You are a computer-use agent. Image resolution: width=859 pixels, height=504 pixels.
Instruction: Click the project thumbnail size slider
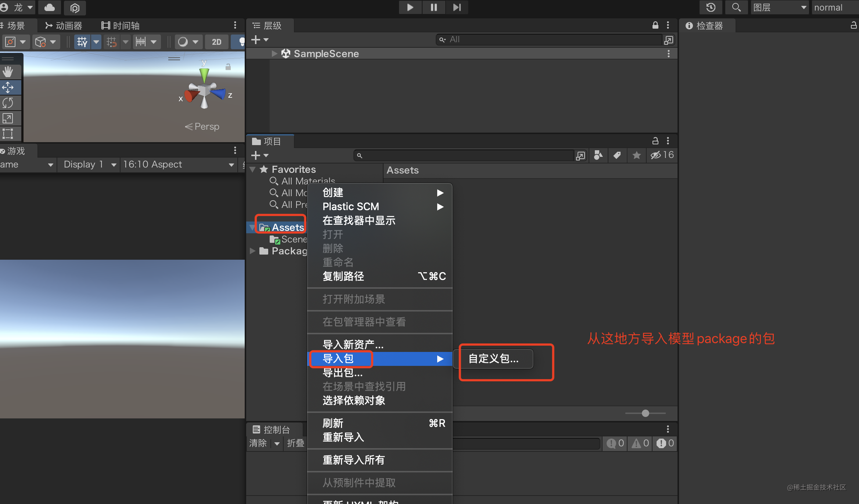pos(646,413)
